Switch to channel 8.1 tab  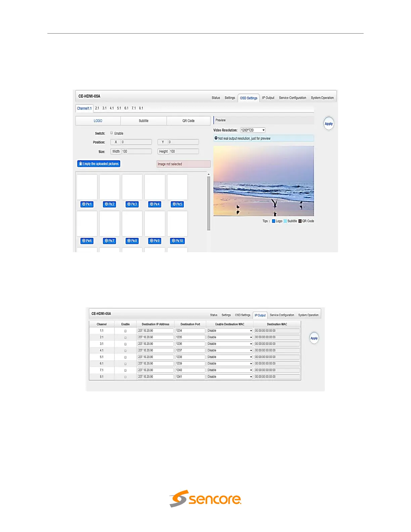[141, 108]
